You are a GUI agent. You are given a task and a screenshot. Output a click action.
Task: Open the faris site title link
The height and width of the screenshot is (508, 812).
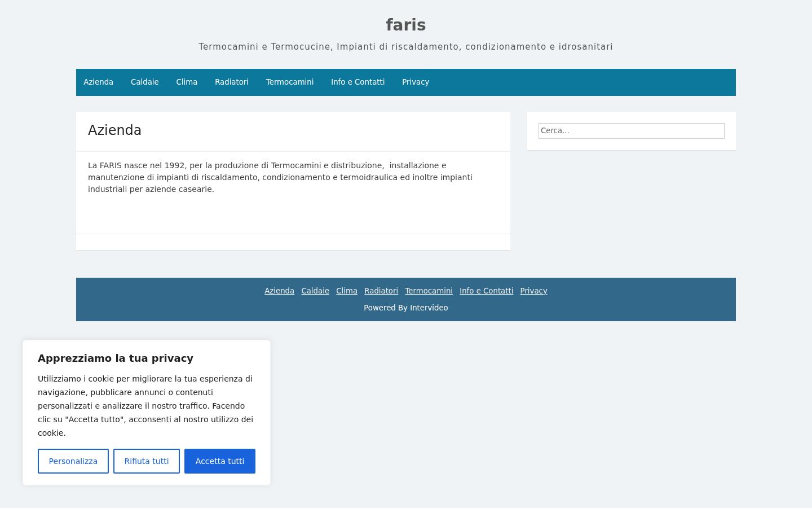point(405,25)
